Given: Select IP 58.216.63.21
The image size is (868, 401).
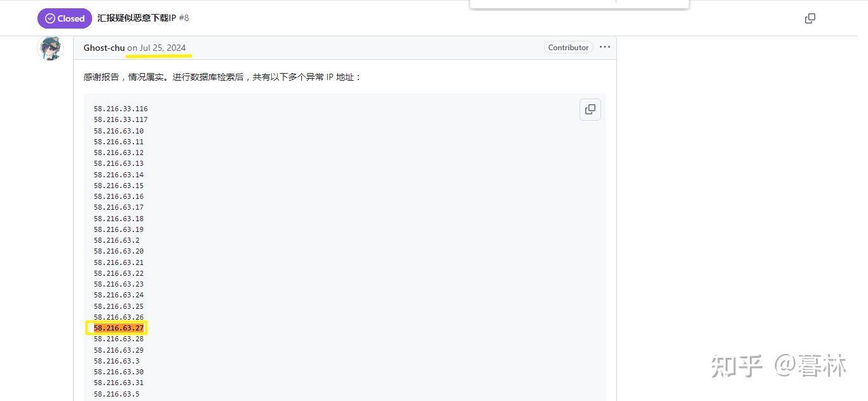Looking at the screenshot, I should point(119,262).
